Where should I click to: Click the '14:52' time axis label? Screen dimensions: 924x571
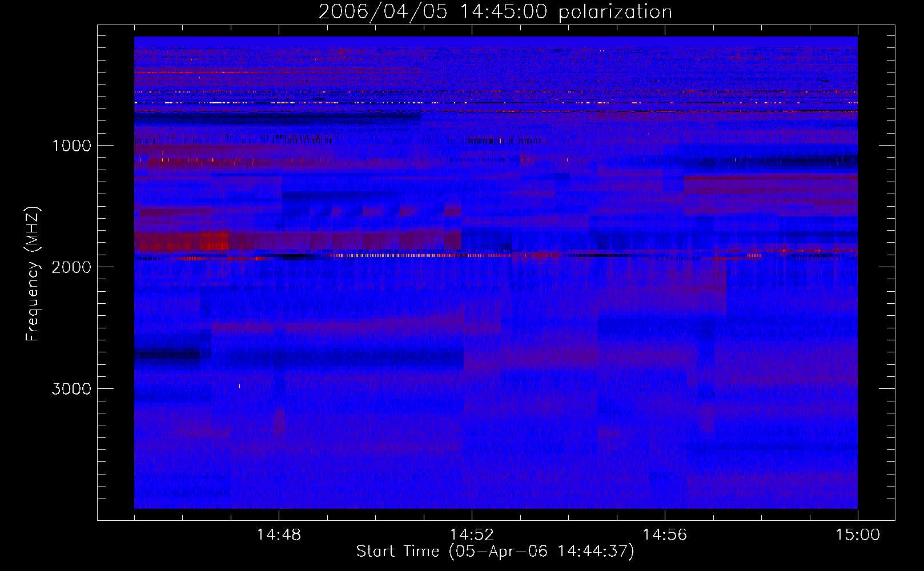[472, 535]
